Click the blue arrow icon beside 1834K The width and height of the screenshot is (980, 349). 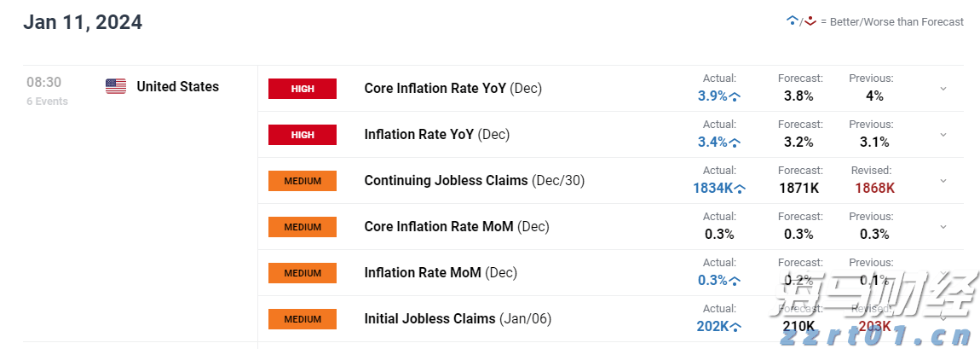(741, 189)
